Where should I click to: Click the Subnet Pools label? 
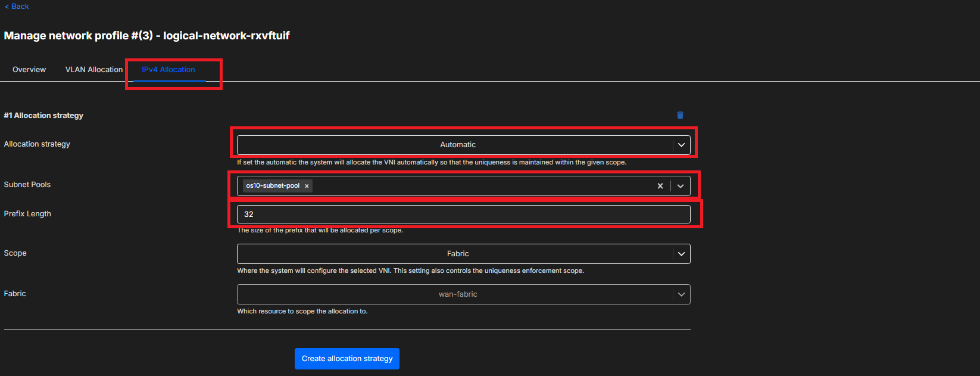click(27, 185)
